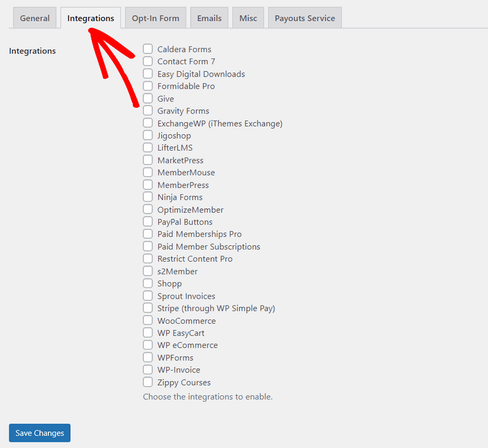
Task: Tick the WP eCommerce checkbox
Action: [x=148, y=345]
